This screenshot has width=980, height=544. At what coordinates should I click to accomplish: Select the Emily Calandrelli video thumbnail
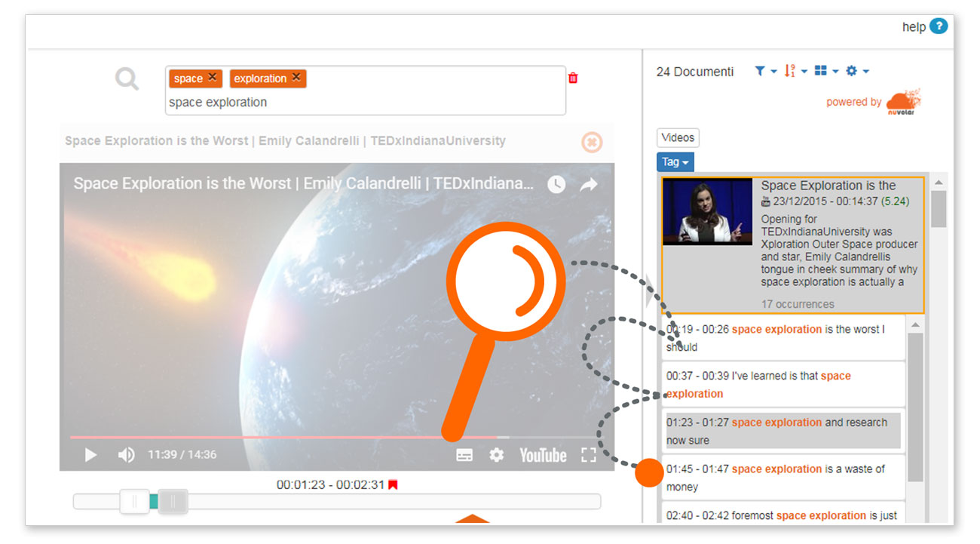[707, 211]
